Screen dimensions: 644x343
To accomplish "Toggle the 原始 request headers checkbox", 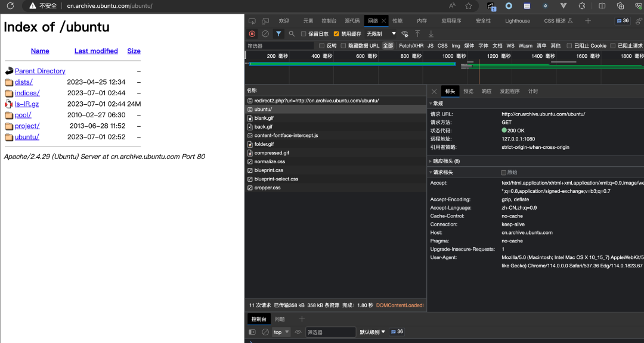I will (x=503, y=172).
